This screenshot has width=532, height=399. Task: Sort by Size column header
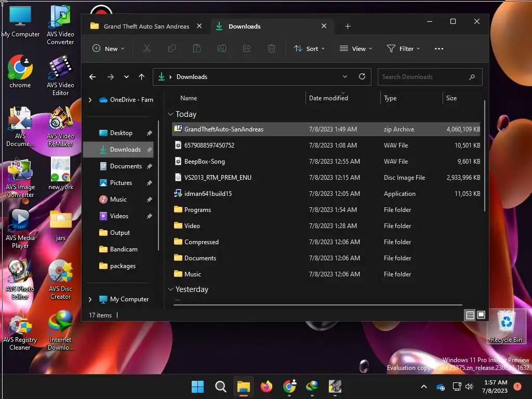pos(451,98)
